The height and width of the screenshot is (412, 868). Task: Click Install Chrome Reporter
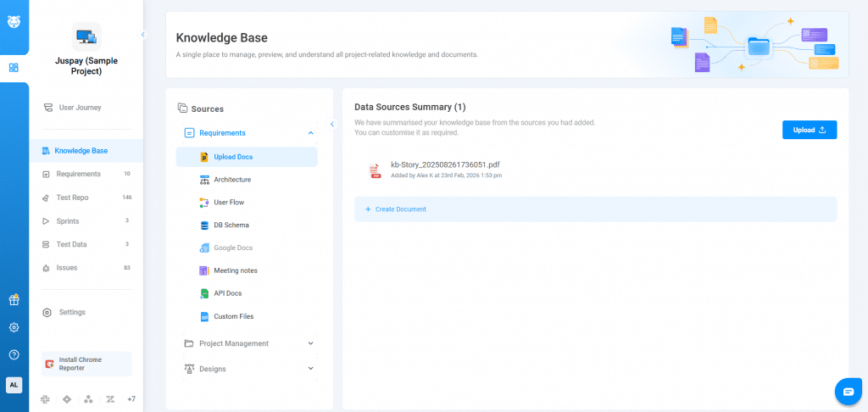point(86,364)
